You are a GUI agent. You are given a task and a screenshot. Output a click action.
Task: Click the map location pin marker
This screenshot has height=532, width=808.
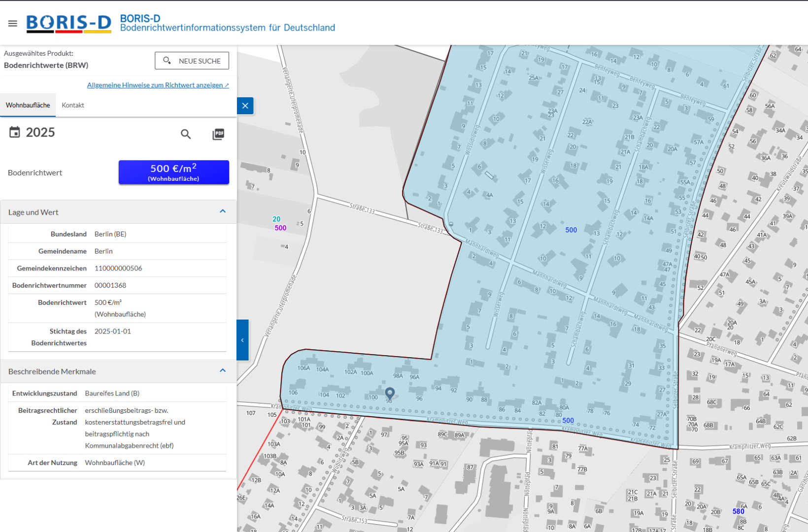[x=390, y=393]
